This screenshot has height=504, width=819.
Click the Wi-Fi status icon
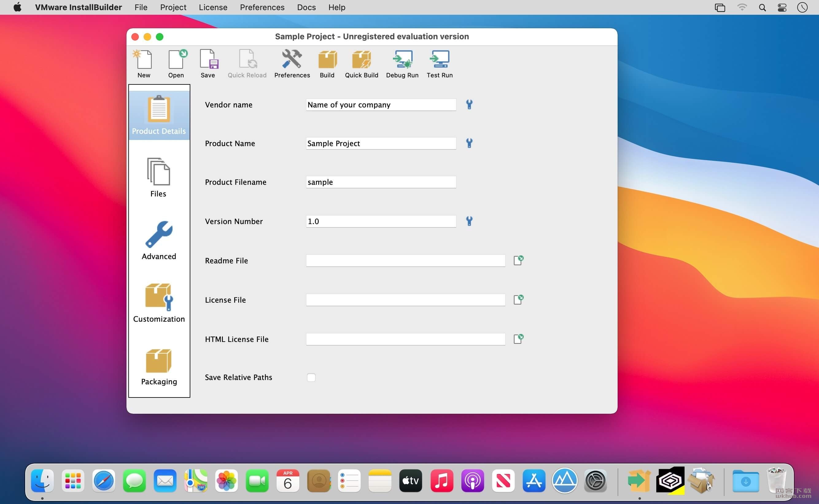click(742, 7)
